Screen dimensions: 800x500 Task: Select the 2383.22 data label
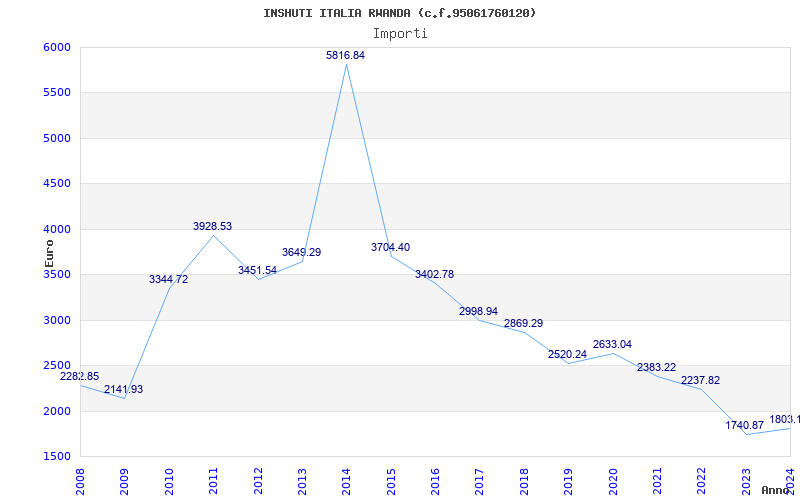[656, 367]
